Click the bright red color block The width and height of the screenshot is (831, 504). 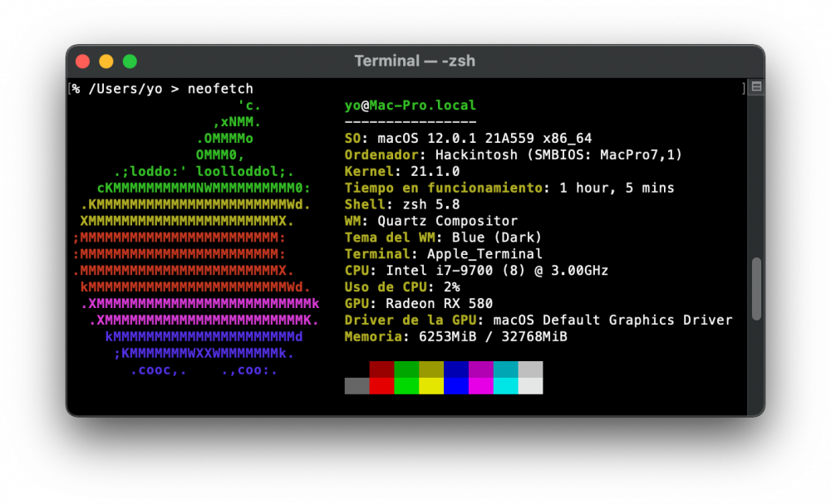click(x=381, y=386)
